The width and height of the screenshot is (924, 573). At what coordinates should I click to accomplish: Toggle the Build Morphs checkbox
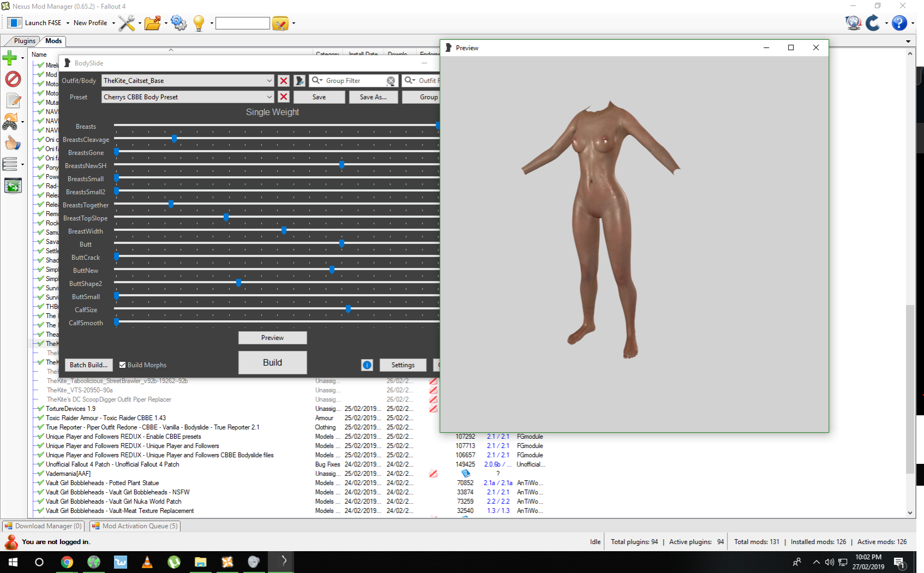[123, 365]
